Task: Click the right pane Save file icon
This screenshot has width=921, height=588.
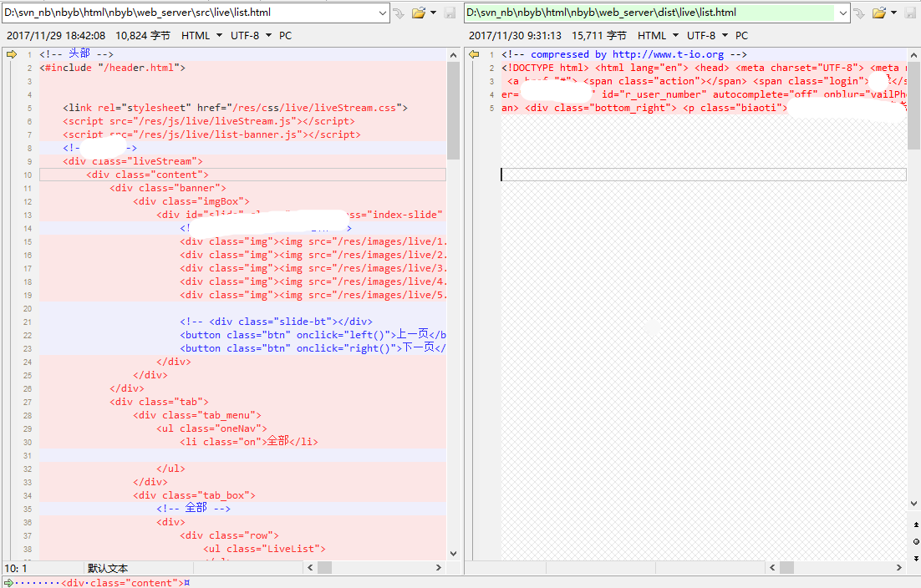Action: click(x=910, y=13)
